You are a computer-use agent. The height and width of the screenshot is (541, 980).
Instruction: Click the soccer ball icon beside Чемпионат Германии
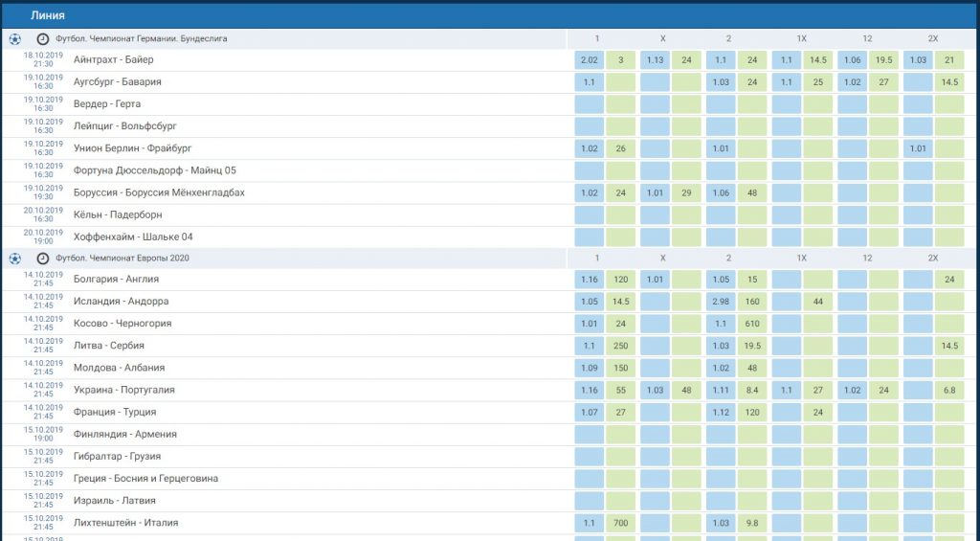(x=15, y=38)
